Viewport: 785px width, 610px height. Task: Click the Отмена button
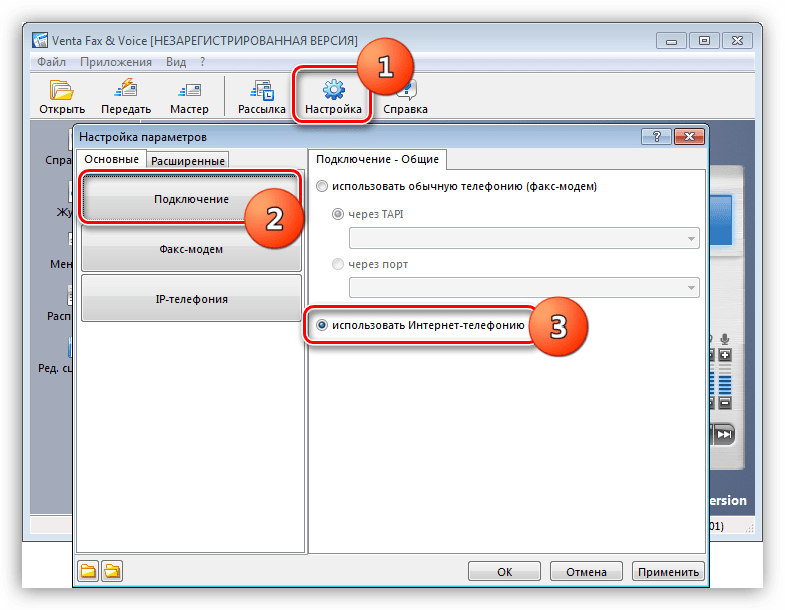585,572
